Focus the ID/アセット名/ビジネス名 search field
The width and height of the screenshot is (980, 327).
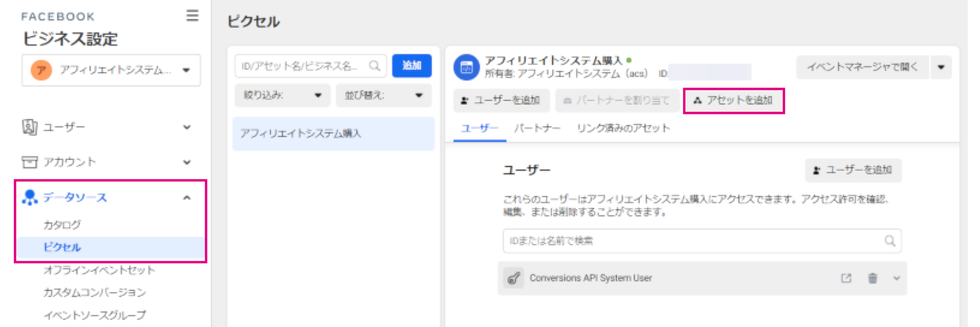click(310, 66)
